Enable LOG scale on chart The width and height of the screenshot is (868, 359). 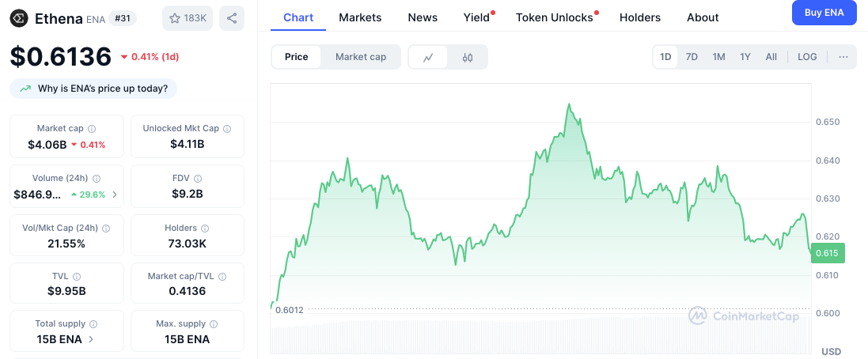tap(807, 57)
